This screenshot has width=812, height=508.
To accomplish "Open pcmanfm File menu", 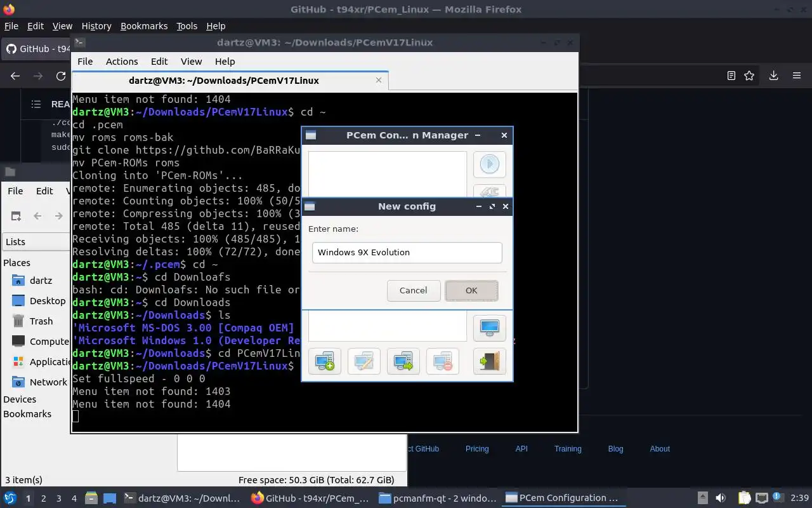I will (15, 190).
